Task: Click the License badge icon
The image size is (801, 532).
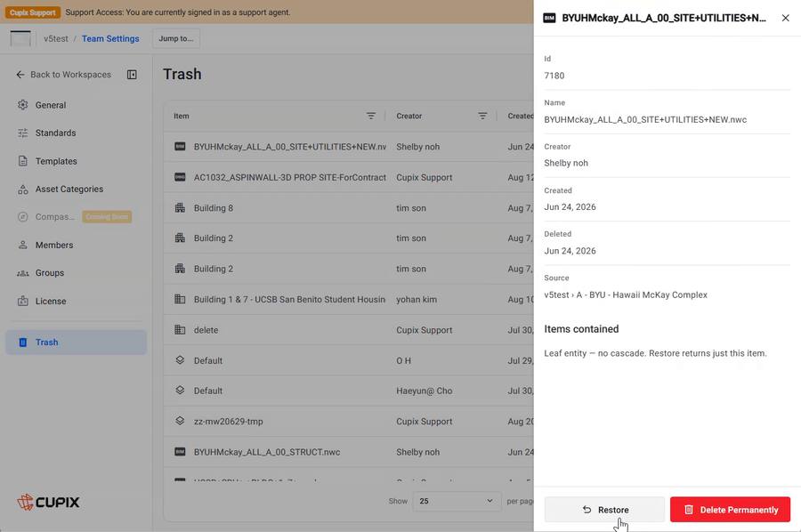Action: [x=22, y=302]
